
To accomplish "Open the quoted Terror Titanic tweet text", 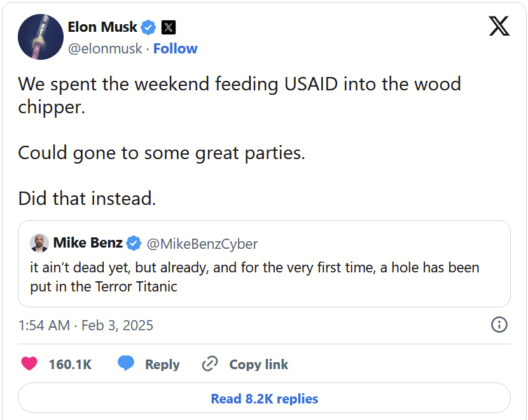I will point(254,277).
